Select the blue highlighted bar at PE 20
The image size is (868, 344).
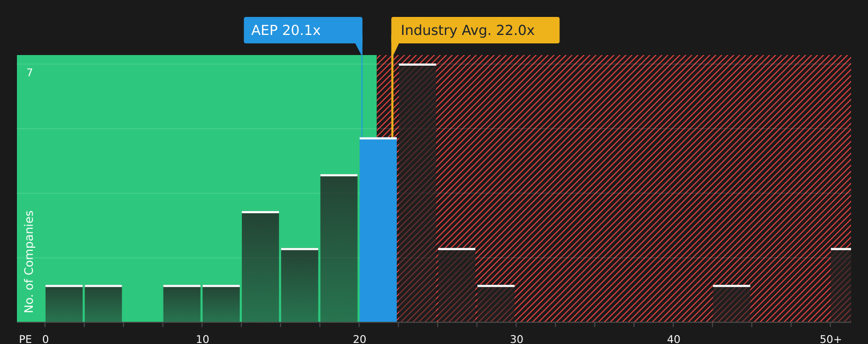(x=378, y=230)
